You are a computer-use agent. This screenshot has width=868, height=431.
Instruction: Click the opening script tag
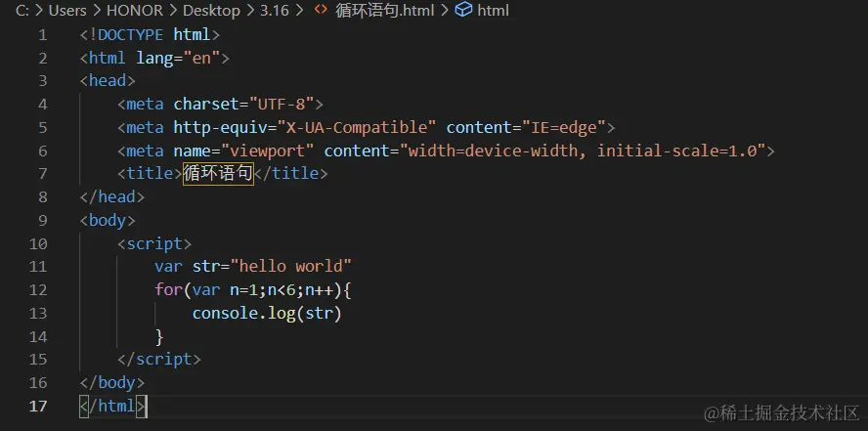pyautogui.click(x=154, y=243)
